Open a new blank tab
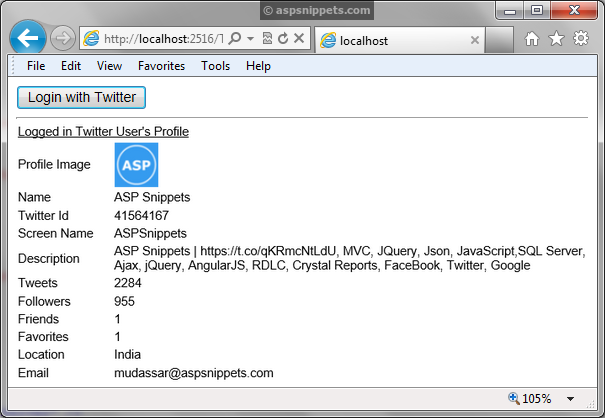The image size is (605, 418). (499, 40)
